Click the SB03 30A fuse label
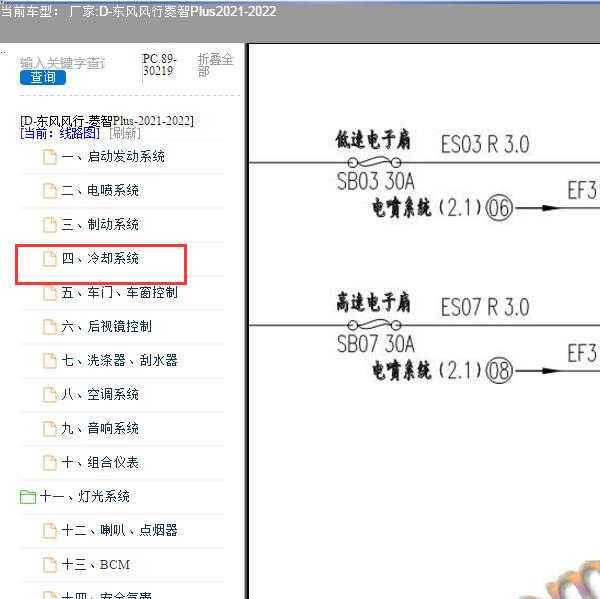 376,181
